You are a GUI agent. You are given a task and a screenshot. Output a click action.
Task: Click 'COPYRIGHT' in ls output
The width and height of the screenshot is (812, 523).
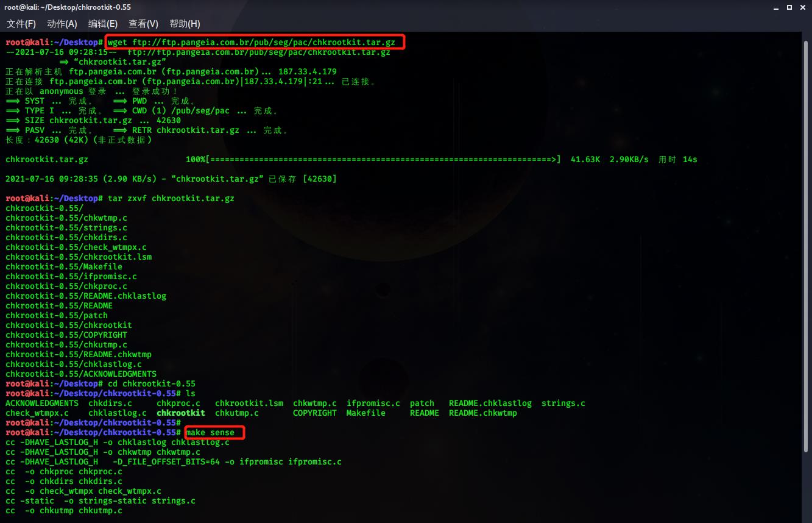click(315, 413)
